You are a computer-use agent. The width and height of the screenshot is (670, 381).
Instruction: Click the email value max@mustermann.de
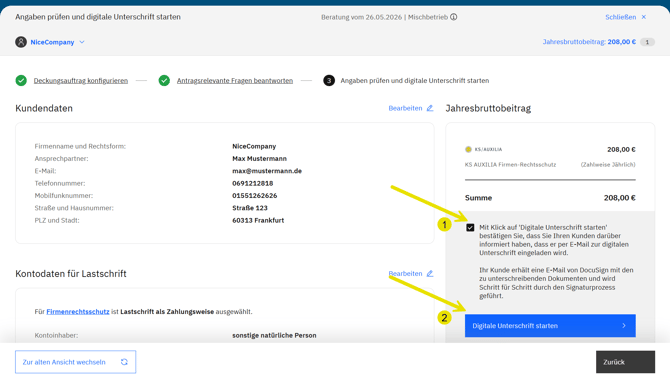(x=267, y=171)
